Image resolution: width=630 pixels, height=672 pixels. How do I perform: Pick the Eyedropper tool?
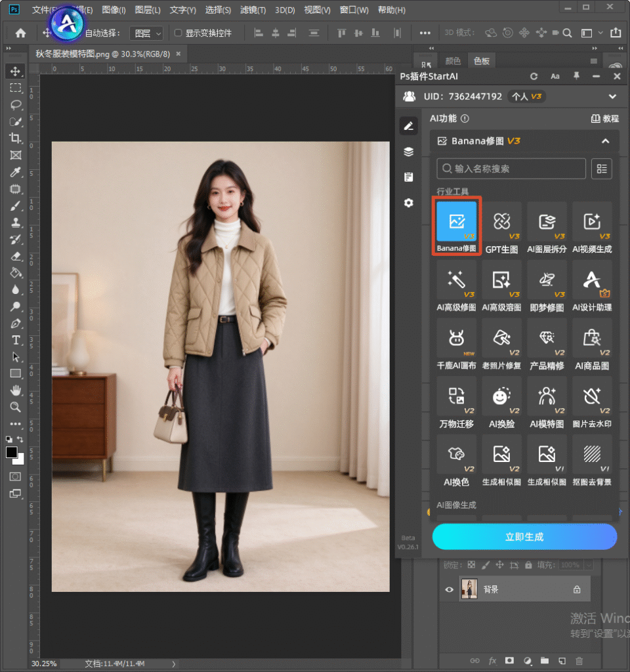point(16,172)
